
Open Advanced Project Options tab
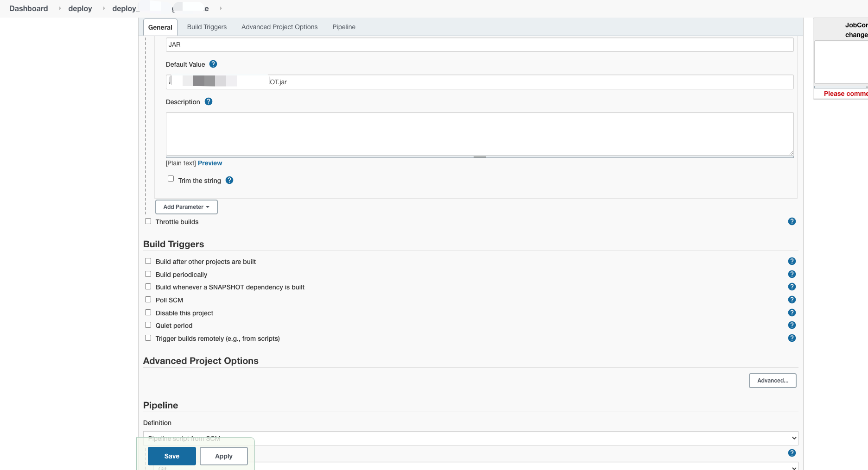point(279,27)
